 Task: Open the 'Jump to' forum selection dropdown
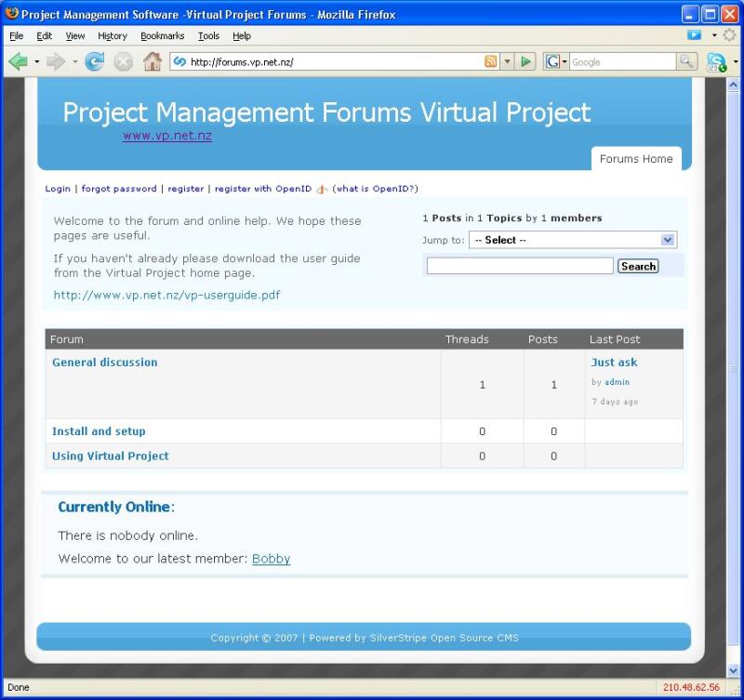(667, 239)
